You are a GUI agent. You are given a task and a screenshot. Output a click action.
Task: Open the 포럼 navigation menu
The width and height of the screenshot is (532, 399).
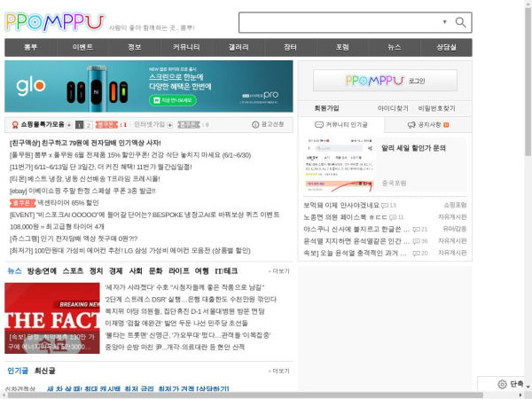342,47
